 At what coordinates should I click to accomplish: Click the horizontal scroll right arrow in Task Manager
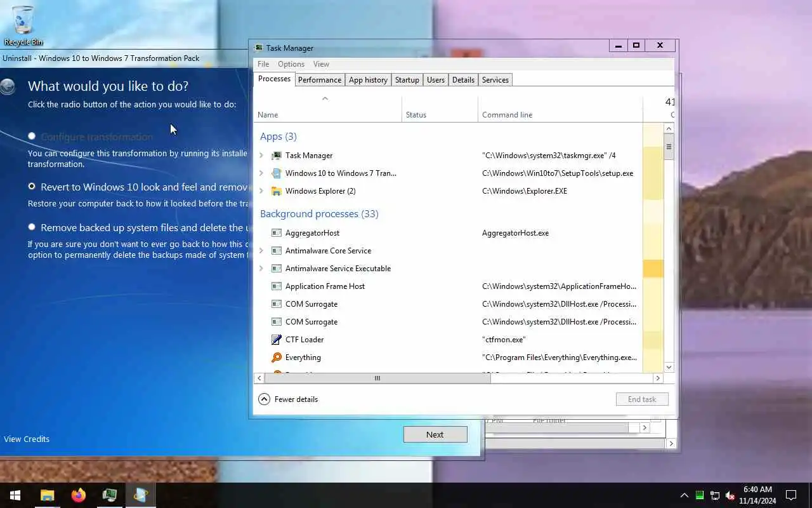(658, 378)
